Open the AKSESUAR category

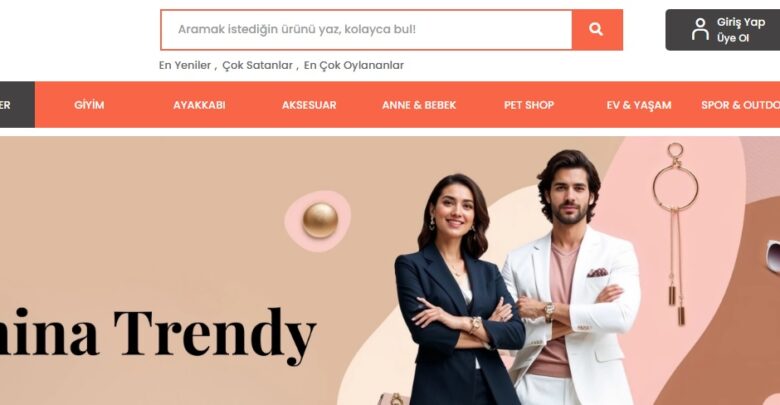[309, 105]
